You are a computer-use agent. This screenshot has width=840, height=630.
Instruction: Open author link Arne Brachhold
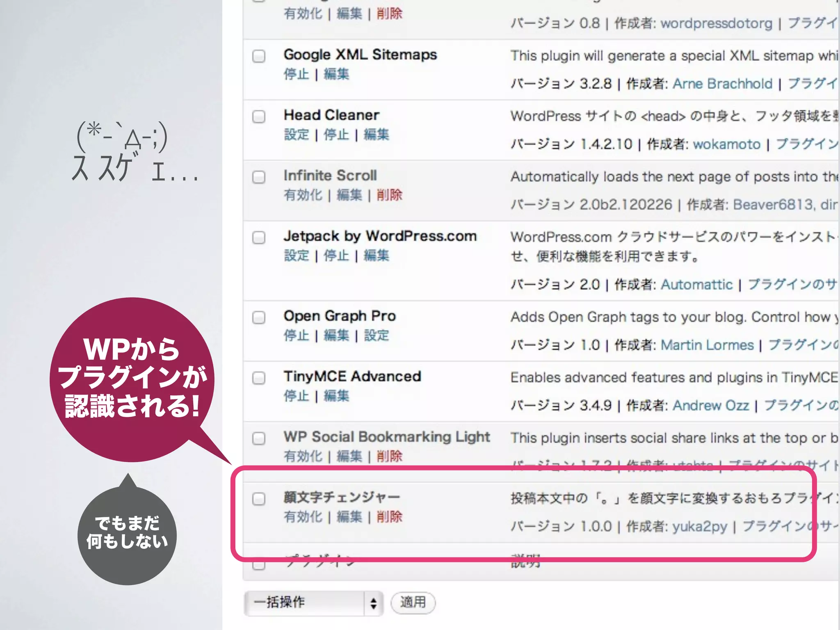pos(723,84)
